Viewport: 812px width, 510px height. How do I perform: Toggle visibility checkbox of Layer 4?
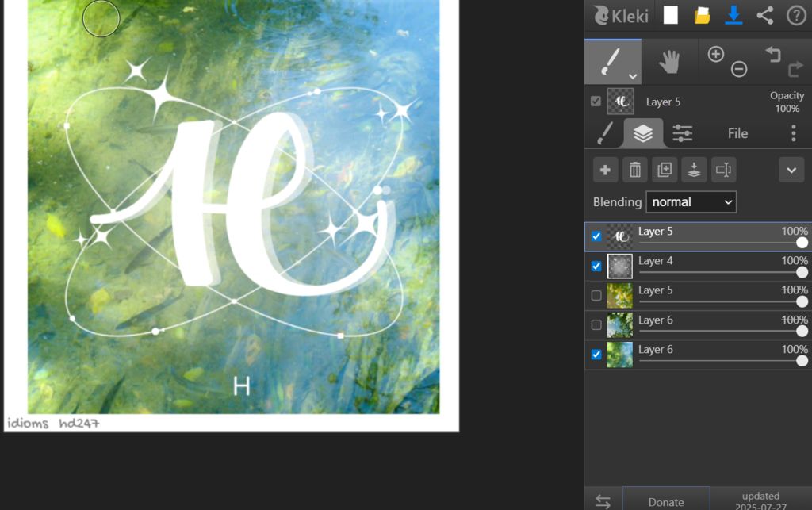click(x=596, y=267)
